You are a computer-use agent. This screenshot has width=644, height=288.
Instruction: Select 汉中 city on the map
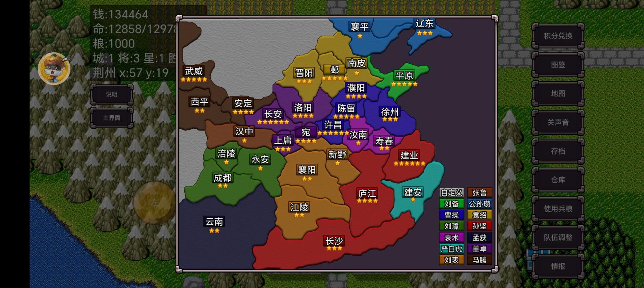pyautogui.click(x=244, y=131)
